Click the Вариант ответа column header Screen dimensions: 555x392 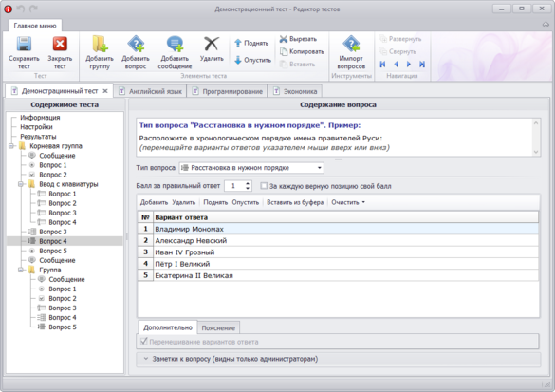346,217
